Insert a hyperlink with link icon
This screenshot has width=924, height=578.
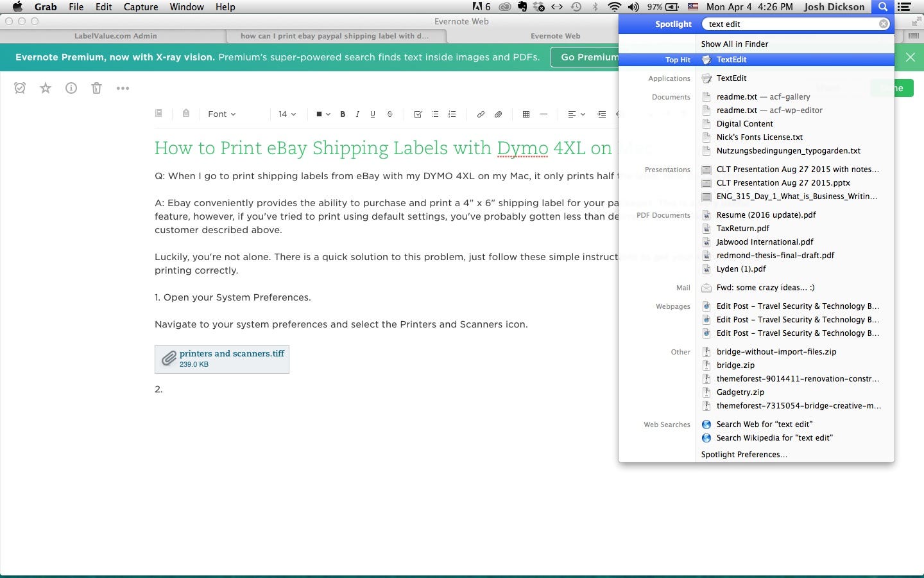click(481, 114)
